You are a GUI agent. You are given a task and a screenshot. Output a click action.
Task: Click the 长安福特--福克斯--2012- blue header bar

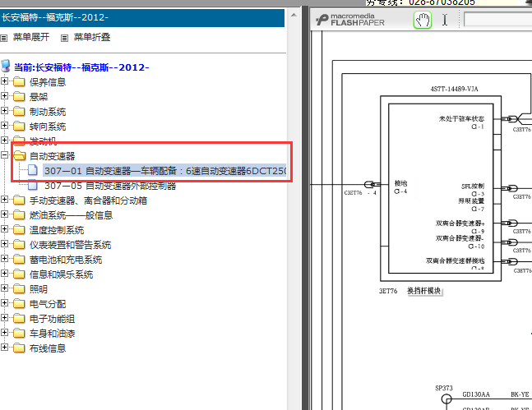point(142,18)
